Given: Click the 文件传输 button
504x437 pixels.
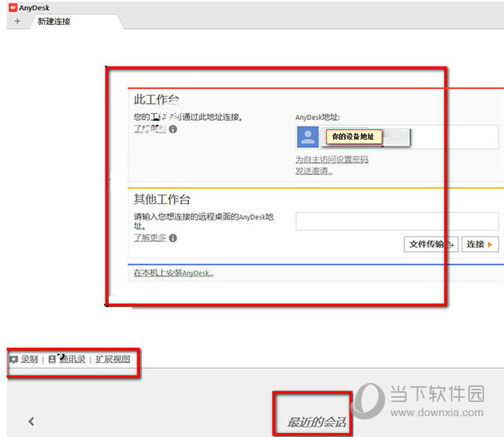Looking at the screenshot, I should click(431, 245).
